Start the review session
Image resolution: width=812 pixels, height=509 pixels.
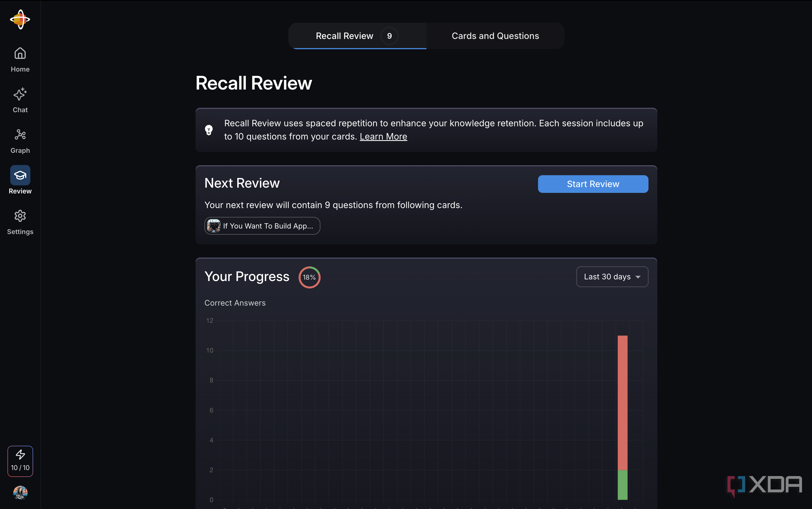point(593,184)
